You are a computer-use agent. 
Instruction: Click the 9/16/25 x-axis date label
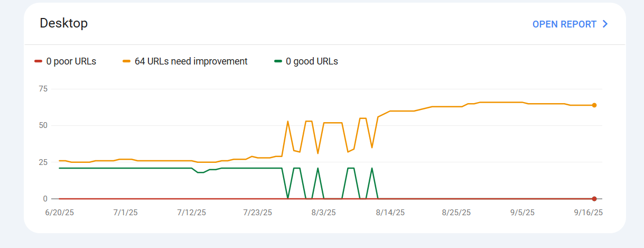(x=589, y=213)
